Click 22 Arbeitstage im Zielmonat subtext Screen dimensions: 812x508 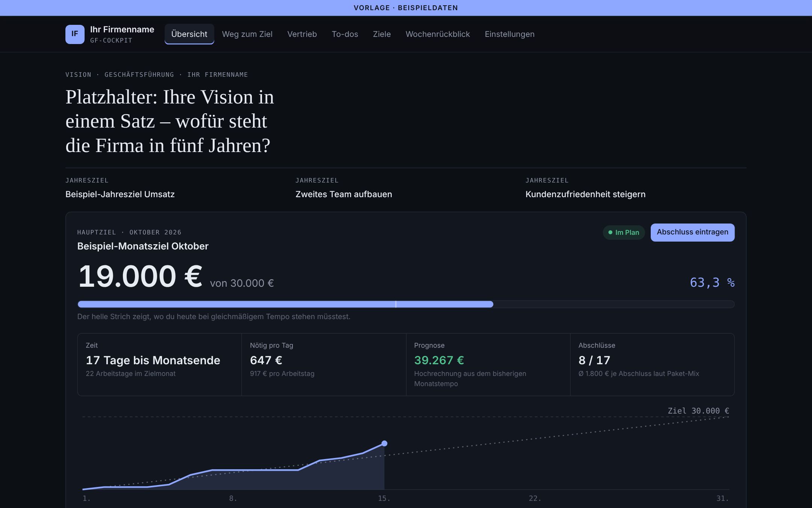click(x=130, y=374)
